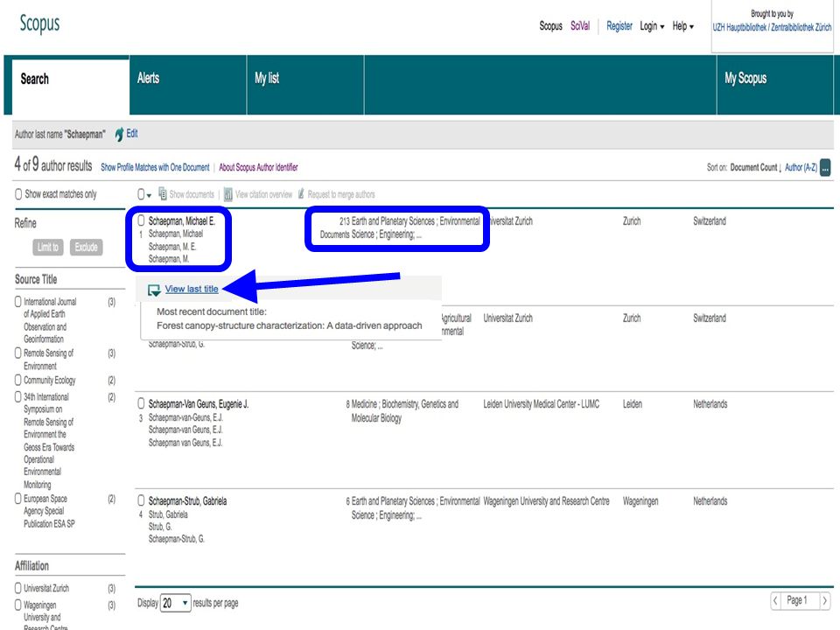This screenshot has height=630, width=840.
Task: Open Schaepman-Strub, Gabriela author profile
Action: [187, 500]
